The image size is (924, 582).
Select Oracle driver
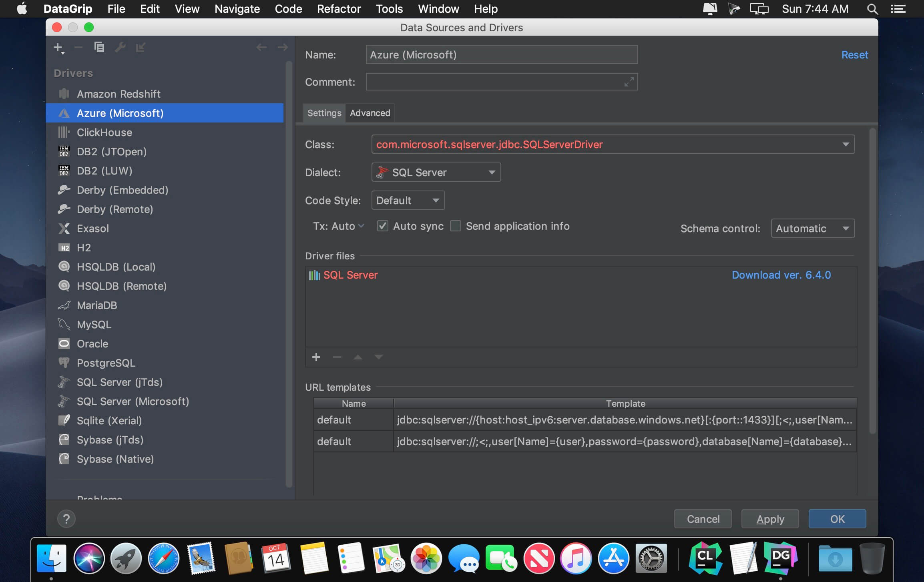pos(165,343)
